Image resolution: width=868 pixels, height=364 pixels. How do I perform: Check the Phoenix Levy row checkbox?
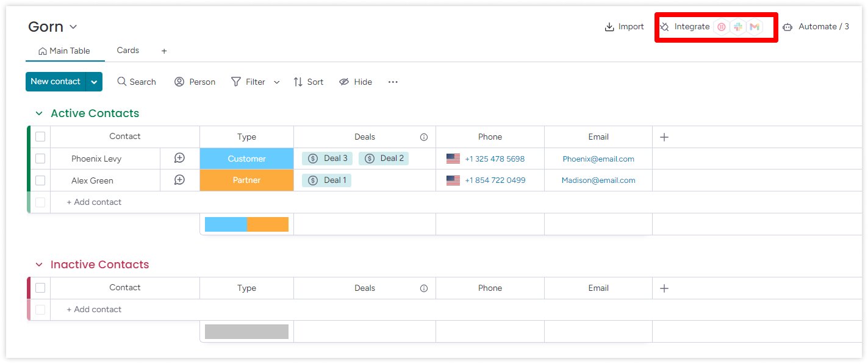[x=40, y=159]
